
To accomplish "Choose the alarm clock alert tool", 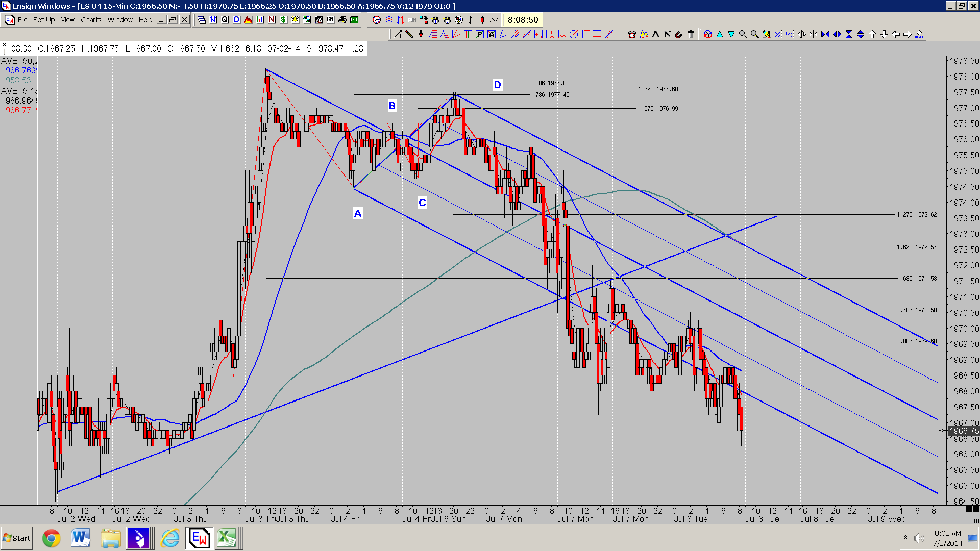I will (632, 34).
